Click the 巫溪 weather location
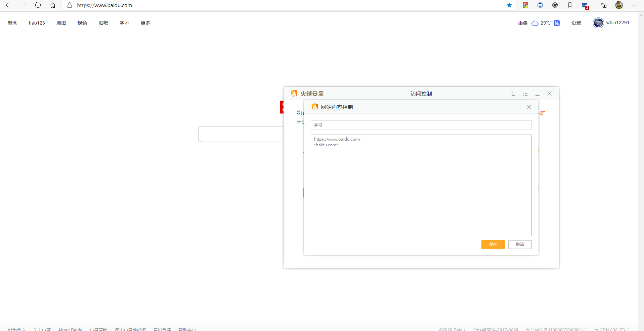The height and width of the screenshot is (331, 644). 523,23
